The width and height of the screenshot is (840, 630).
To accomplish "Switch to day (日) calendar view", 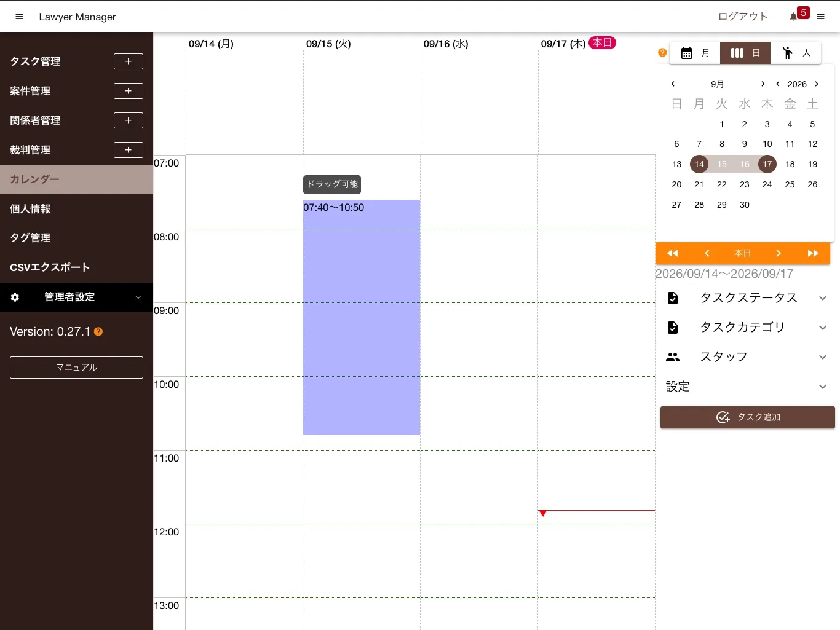I will coord(745,53).
